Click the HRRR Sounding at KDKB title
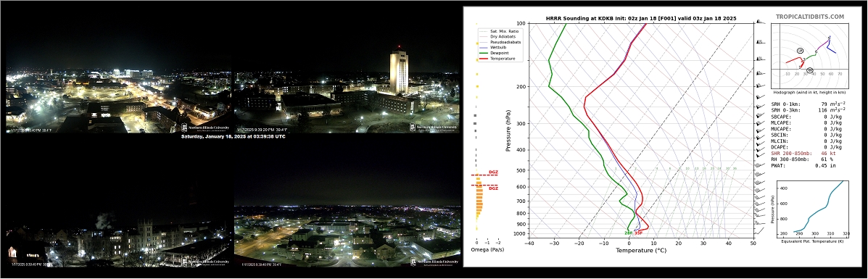The image size is (868, 279). point(641,18)
